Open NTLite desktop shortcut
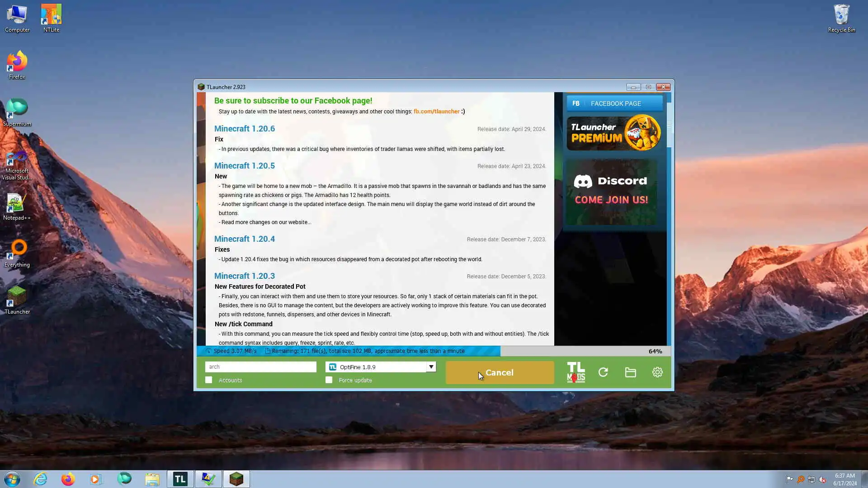The height and width of the screenshot is (488, 868). tap(51, 19)
